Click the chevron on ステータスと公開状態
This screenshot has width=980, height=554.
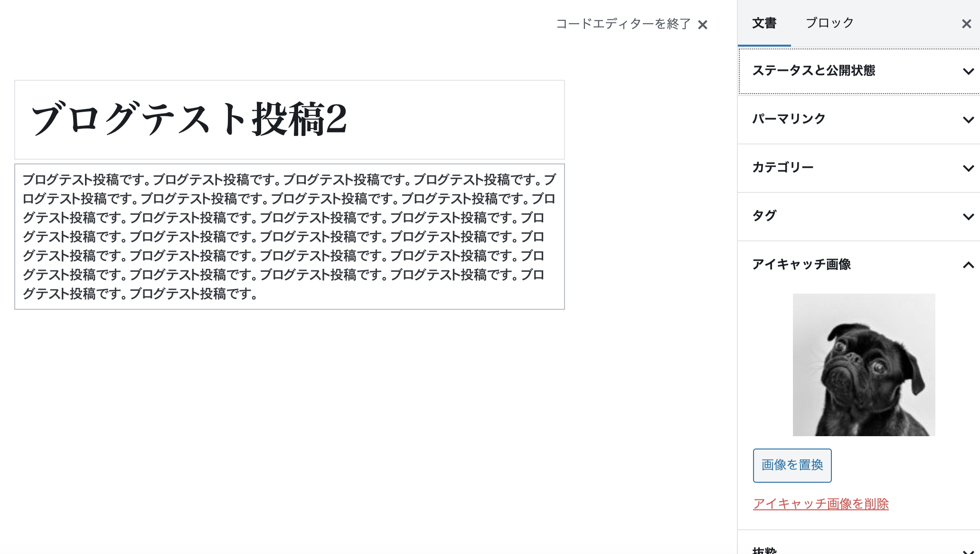968,72
